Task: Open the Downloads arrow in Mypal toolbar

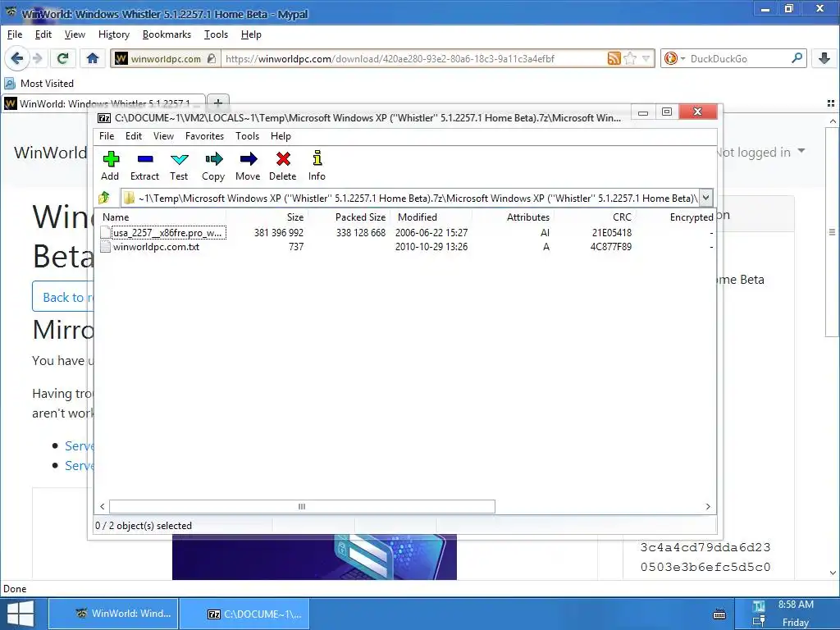Action: [x=824, y=58]
